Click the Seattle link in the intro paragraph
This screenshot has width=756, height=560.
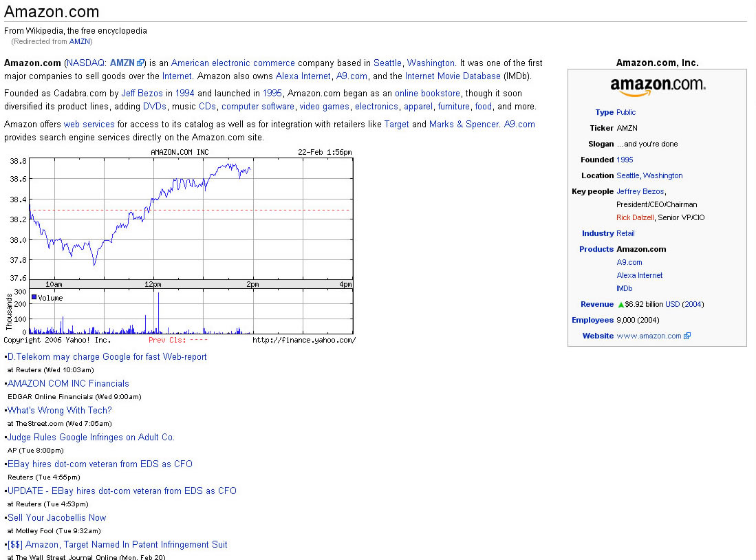pyautogui.click(x=387, y=63)
